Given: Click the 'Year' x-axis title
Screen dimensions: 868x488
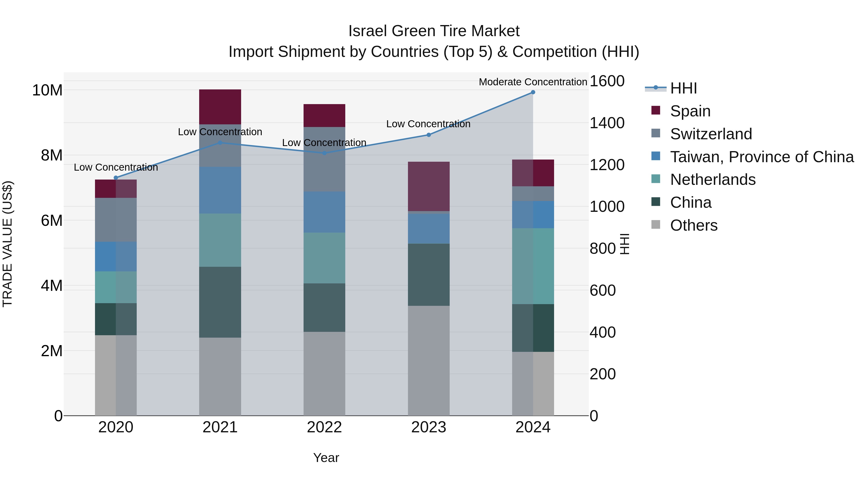Looking at the screenshot, I should (x=326, y=458).
